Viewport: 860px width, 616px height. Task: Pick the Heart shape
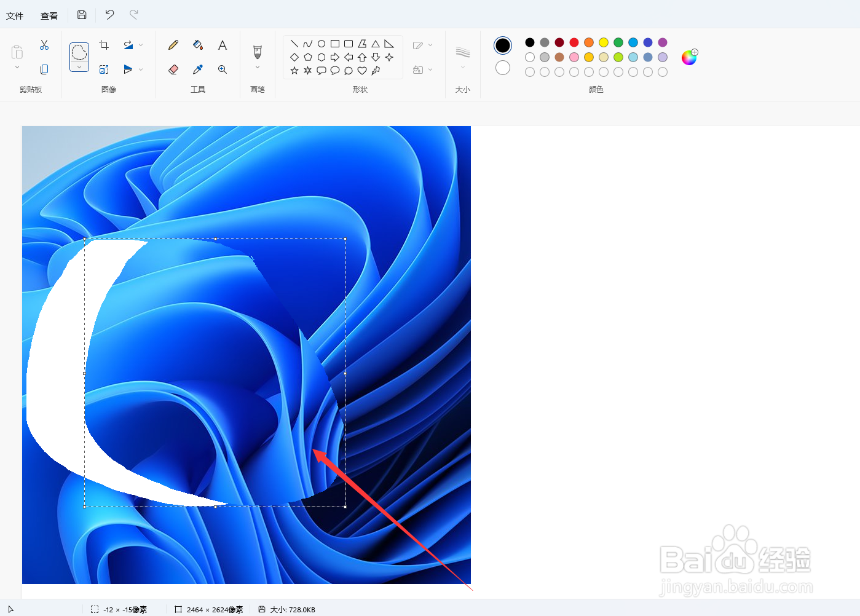[x=362, y=71]
